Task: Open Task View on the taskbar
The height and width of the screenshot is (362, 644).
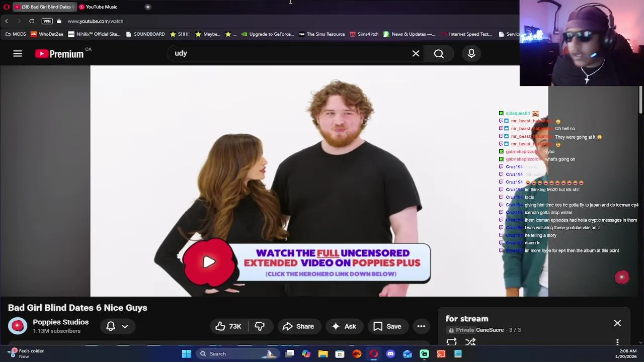Action: click(x=289, y=354)
